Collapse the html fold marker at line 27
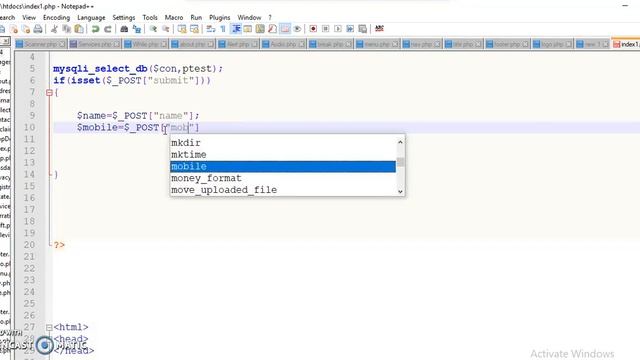Viewport: 640px width, 360px height. (49, 327)
